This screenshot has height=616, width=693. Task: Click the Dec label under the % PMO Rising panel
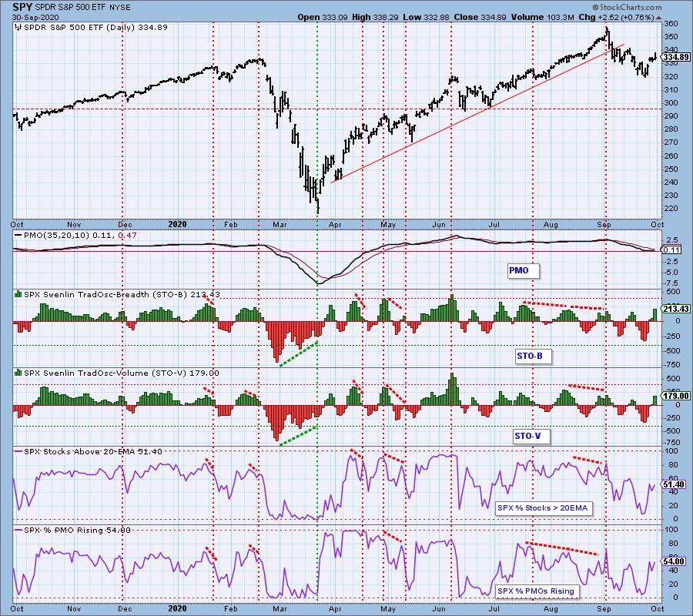[125, 609]
